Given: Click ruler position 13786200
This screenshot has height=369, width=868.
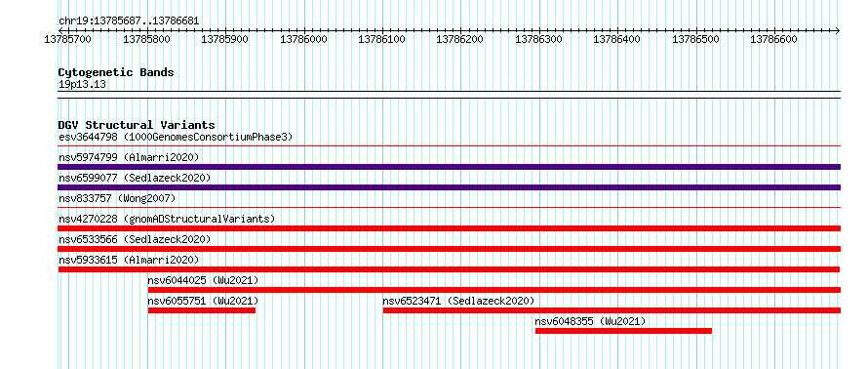Looking at the screenshot, I should [460, 39].
